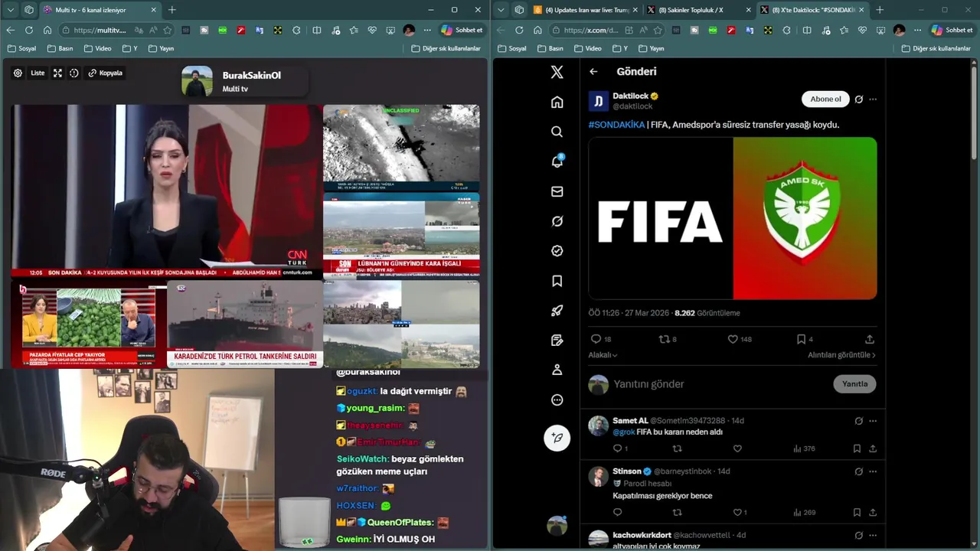Click Sohbet et Copilot button in left browser
This screenshot has height=551, width=980.
(462, 30)
